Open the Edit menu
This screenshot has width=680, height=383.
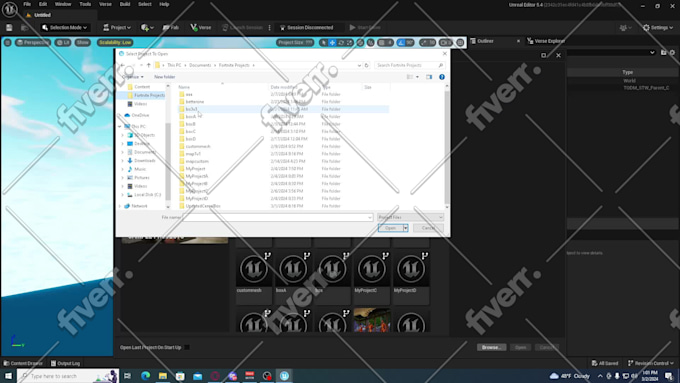click(x=43, y=4)
